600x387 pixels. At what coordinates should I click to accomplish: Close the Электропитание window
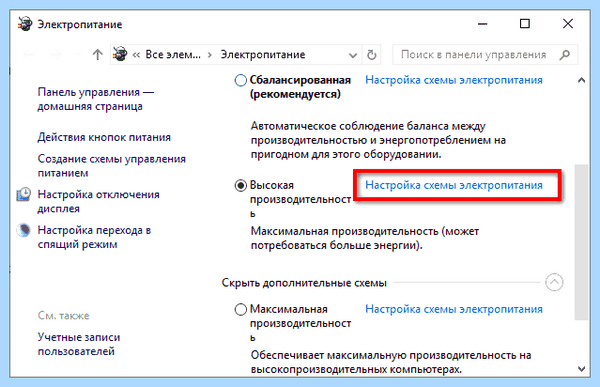pos(568,24)
